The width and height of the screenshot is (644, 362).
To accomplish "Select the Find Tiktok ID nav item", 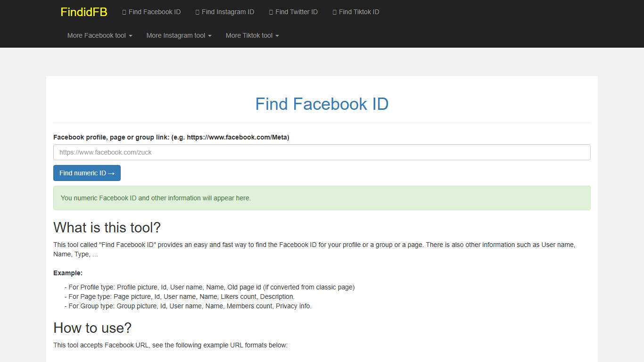I will [359, 12].
